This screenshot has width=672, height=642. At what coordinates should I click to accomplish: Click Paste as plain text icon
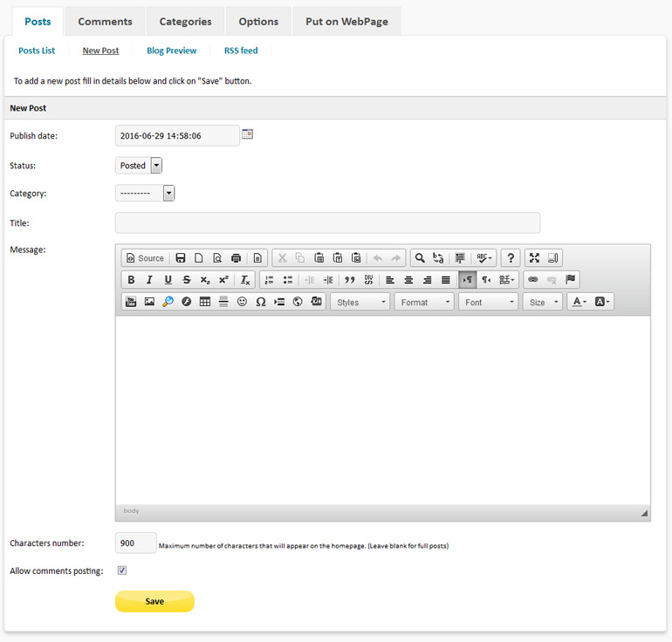pos(338,258)
